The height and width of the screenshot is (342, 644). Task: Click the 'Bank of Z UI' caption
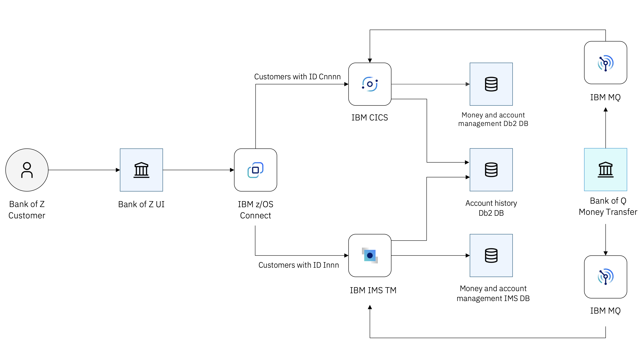(141, 204)
